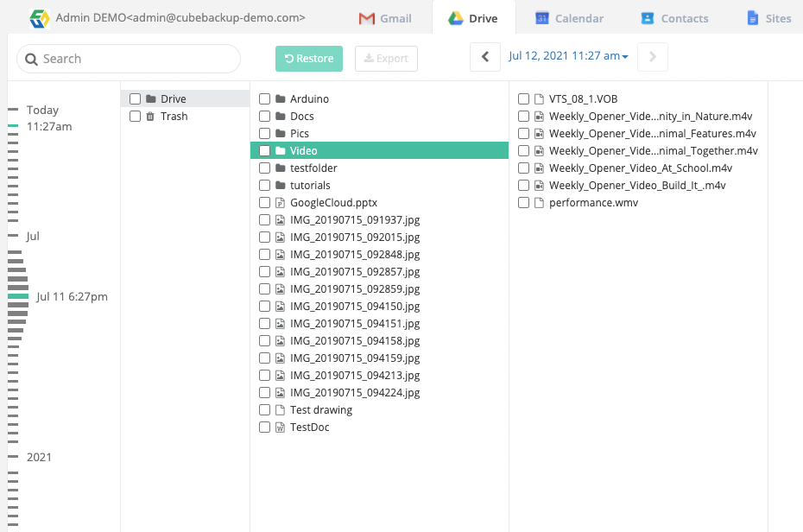Click the GoogleCloud.pptx presentation icon
803x532 pixels.
pyautogui.click(x=280, y=203)
